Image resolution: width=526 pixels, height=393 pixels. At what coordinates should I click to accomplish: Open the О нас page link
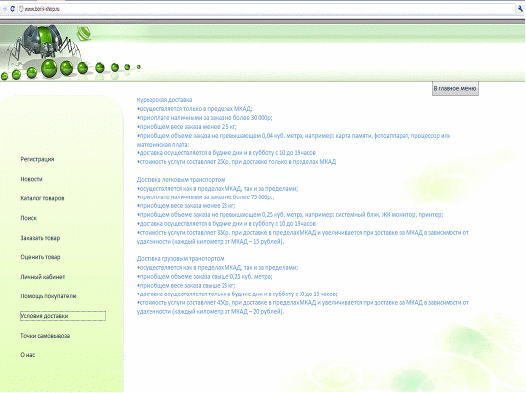(28, 355)
